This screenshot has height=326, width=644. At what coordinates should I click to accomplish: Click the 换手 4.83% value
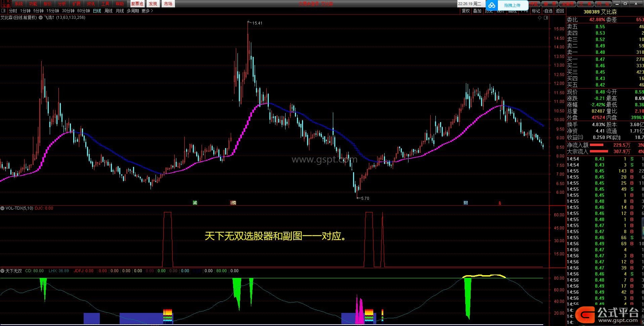click(598, 124)
